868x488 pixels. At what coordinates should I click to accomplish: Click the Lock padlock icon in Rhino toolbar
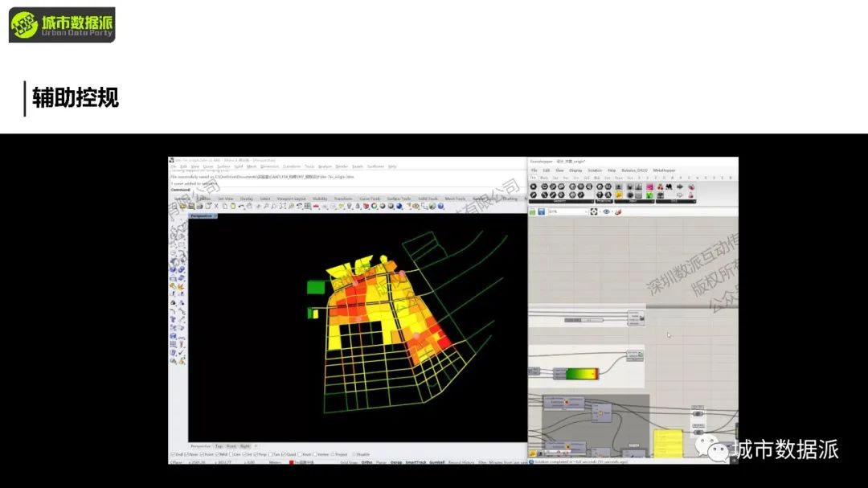358,206
